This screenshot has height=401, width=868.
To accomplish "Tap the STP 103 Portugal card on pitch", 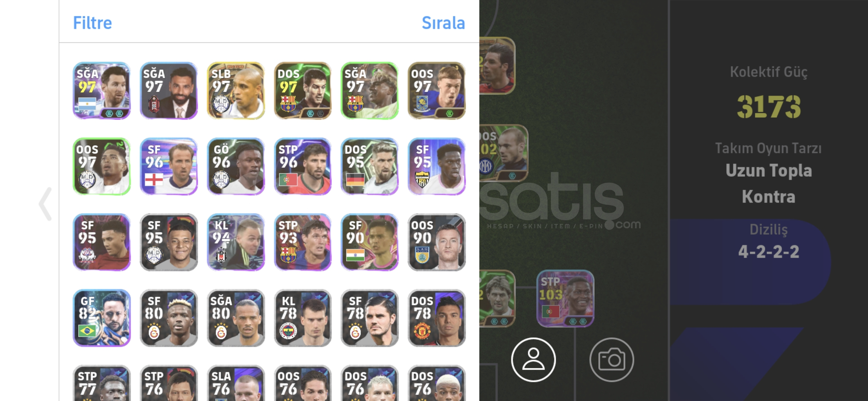I will coord(565,299).
